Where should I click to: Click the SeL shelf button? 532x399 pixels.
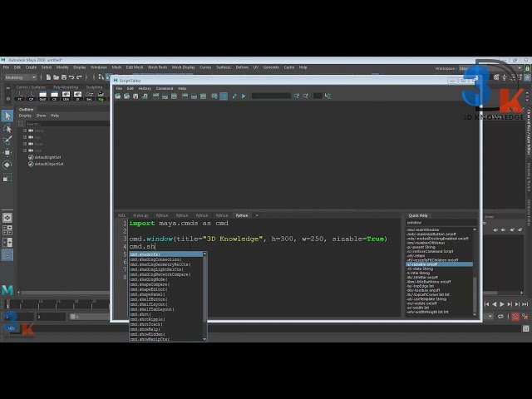pyautogui.click(x=89, y=96)
